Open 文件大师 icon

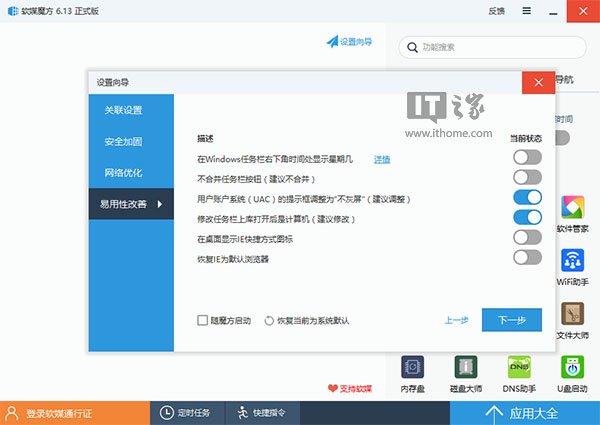tap(572, 314)
